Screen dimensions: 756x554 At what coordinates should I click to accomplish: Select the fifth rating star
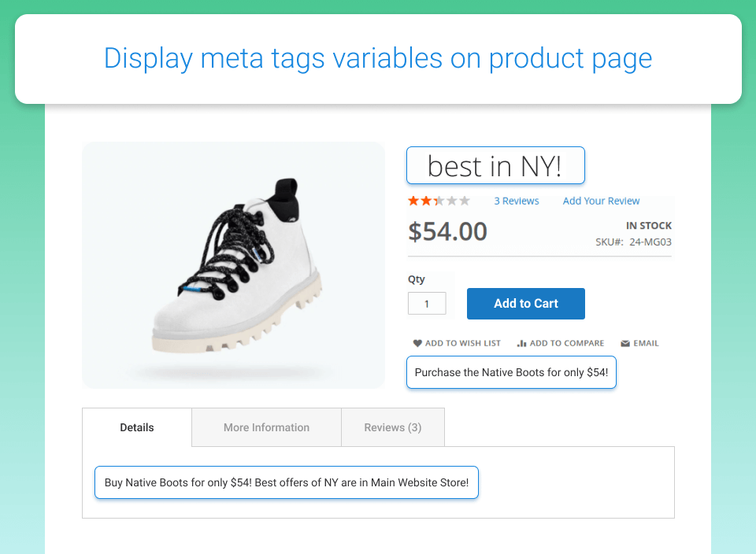coord(463,200)
